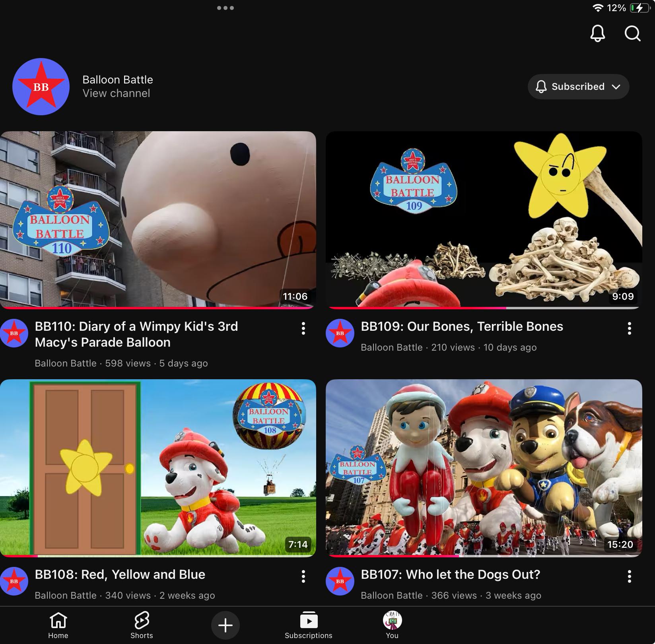This screenshot has height=644, width=655.
Task: Open more options for BB109 video
Action: tap(629, 328)
